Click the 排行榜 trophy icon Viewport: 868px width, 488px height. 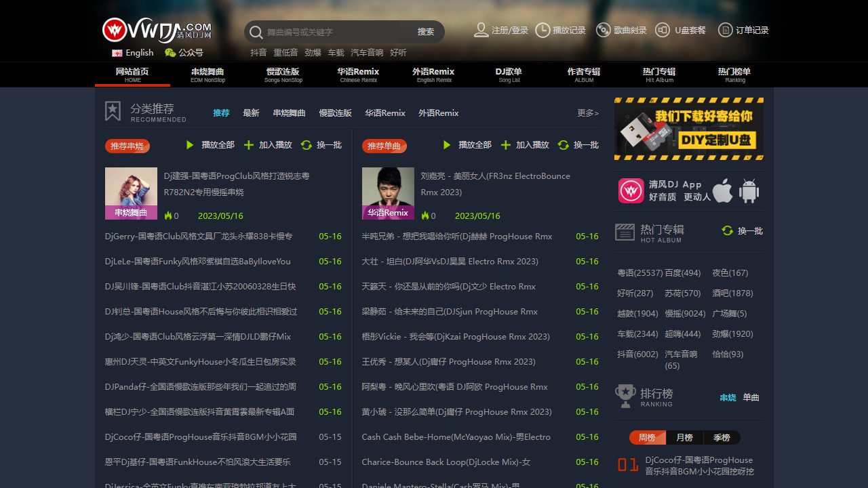625,396
